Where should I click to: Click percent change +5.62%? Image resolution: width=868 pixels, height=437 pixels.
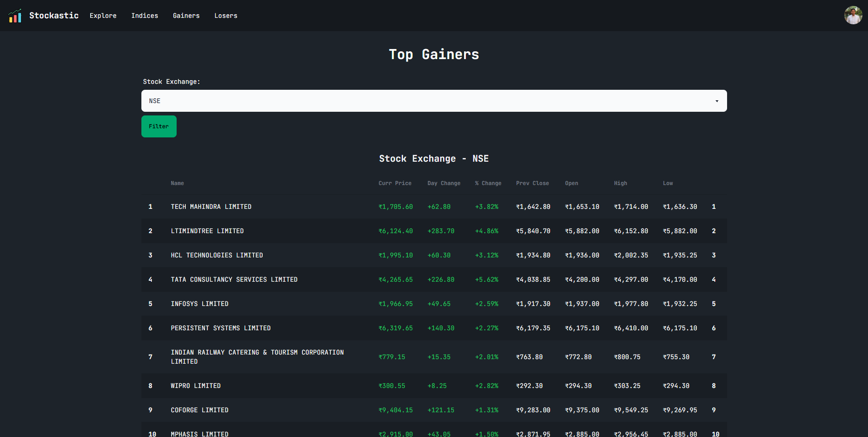coord(487,279)
